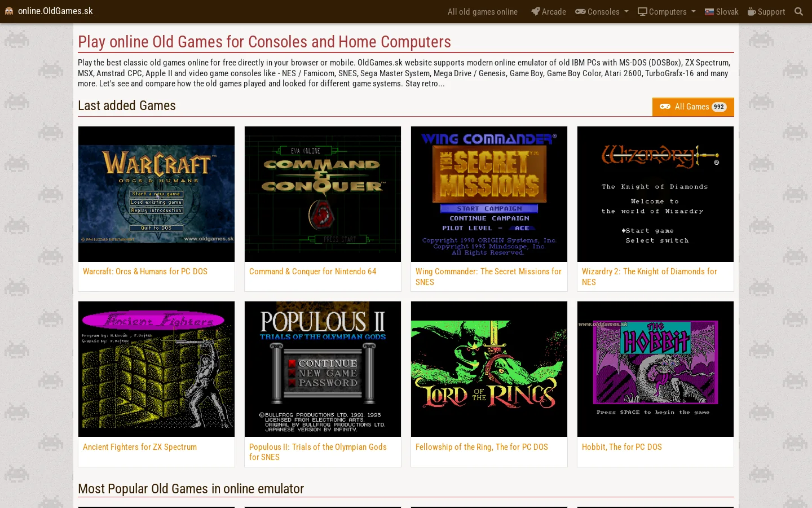Click the online.OldGames.sk logo icon
812x508 pixels.
[x=9, y=11]
